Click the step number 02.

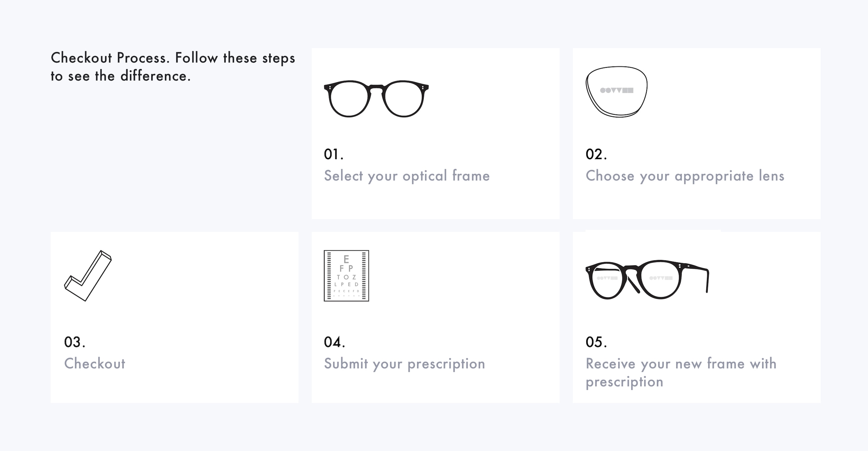coord(596,154)
